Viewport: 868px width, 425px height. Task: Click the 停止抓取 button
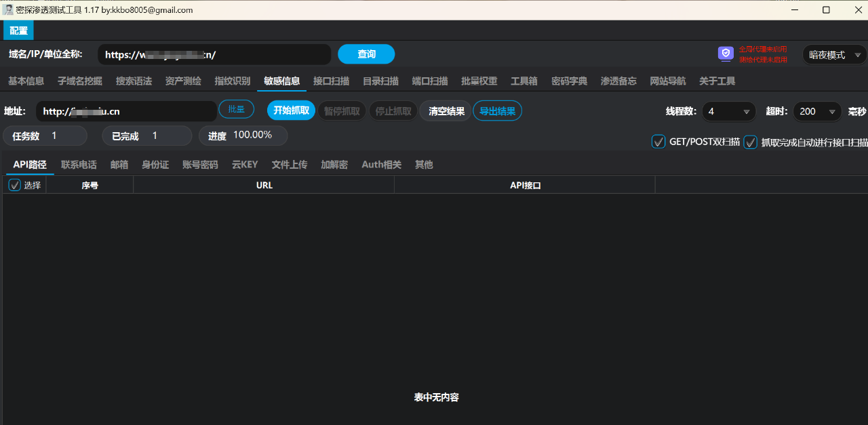[393, 110]
